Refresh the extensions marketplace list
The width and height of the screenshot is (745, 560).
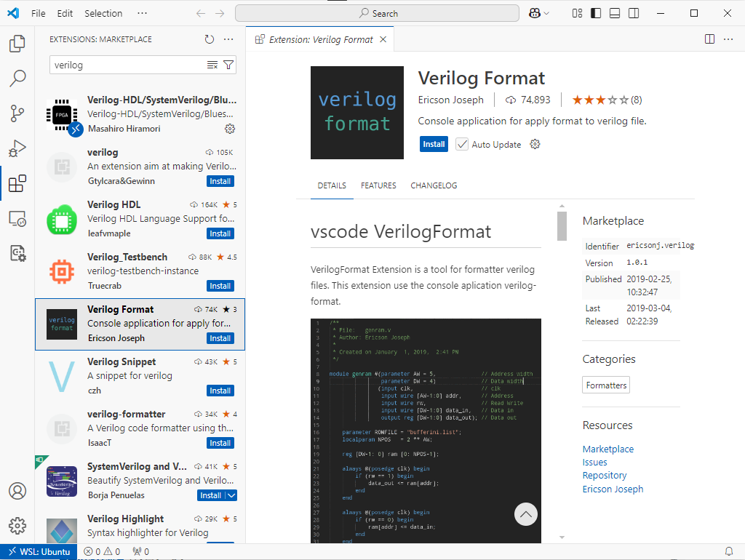(x=209, y=39)
